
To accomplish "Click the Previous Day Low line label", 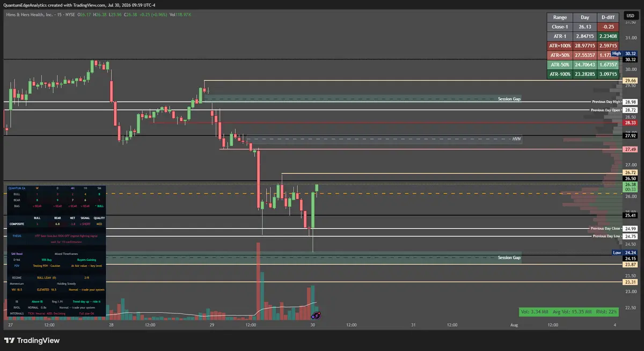I will click(607, 236).
